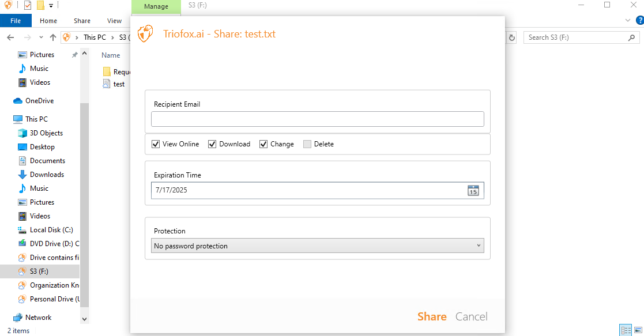This screenshot has height=336, width=644.
Task: Navigate back with the left arrow
Action: 11,37
